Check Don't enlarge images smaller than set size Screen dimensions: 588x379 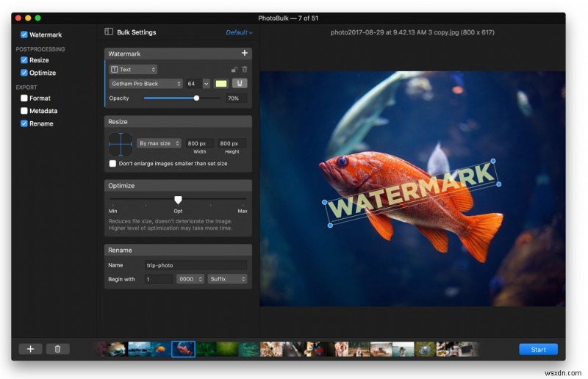point(112,164)
